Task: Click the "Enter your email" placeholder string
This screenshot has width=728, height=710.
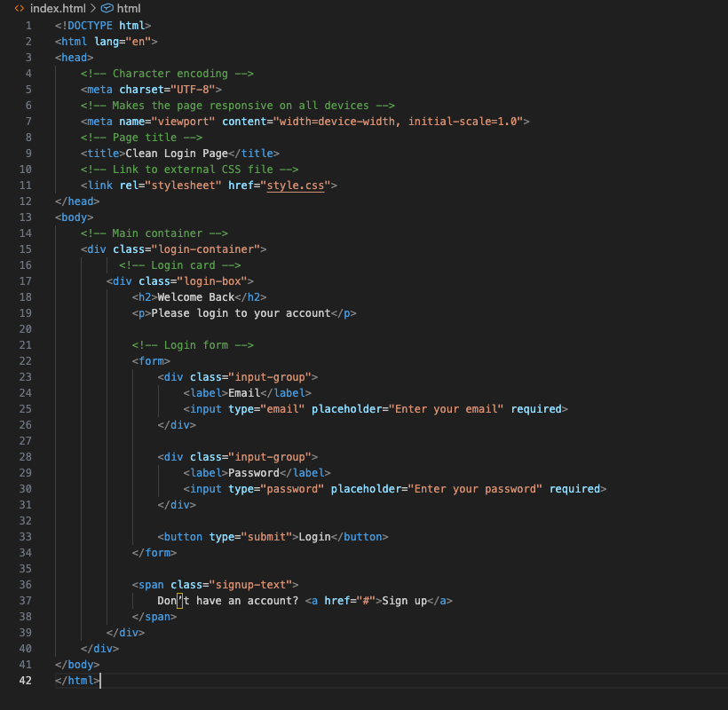Action: tap(449, 409)
